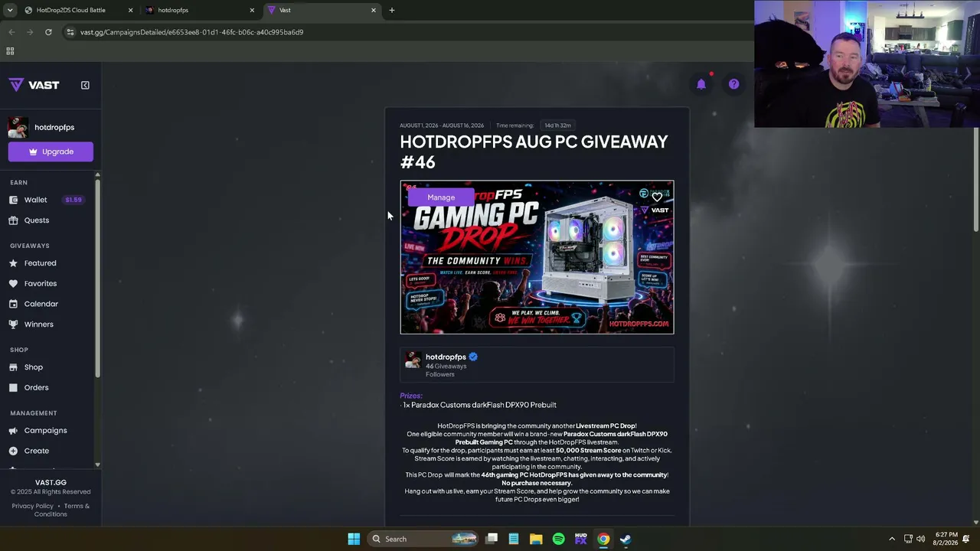
Task: Click the browser address bar URL
Action: (191, 32)
